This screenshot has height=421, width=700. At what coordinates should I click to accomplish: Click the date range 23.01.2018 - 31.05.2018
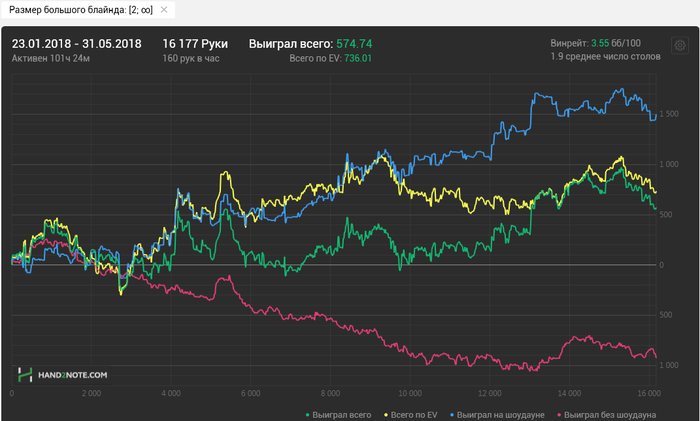click(x=76, y=44)
